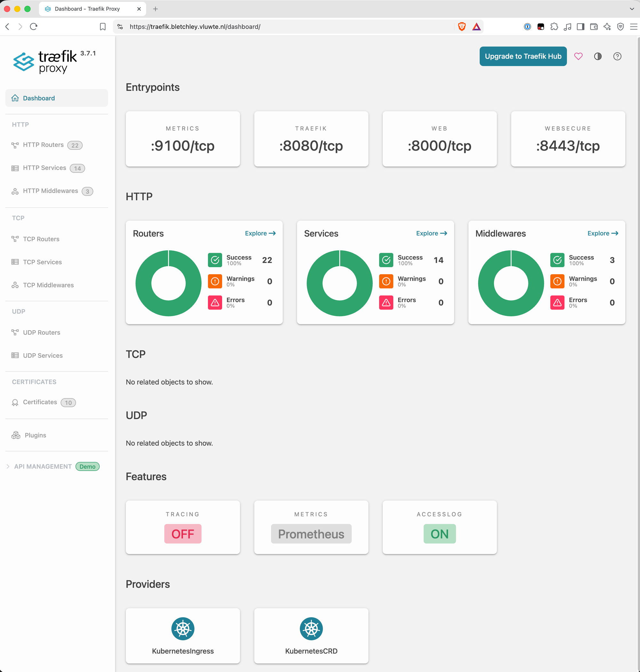
Task: Toggle dark/light theme icon
Action: tap(598, 56)
